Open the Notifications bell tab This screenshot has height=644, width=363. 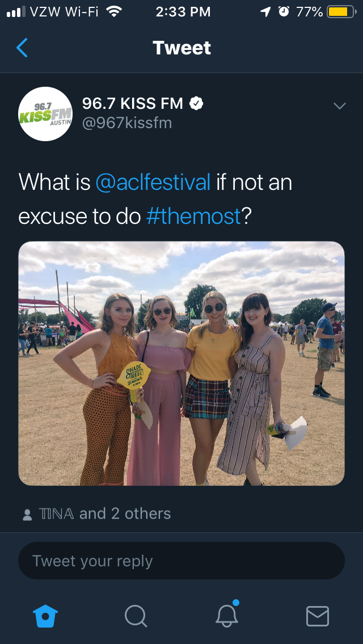pos(227,614)
